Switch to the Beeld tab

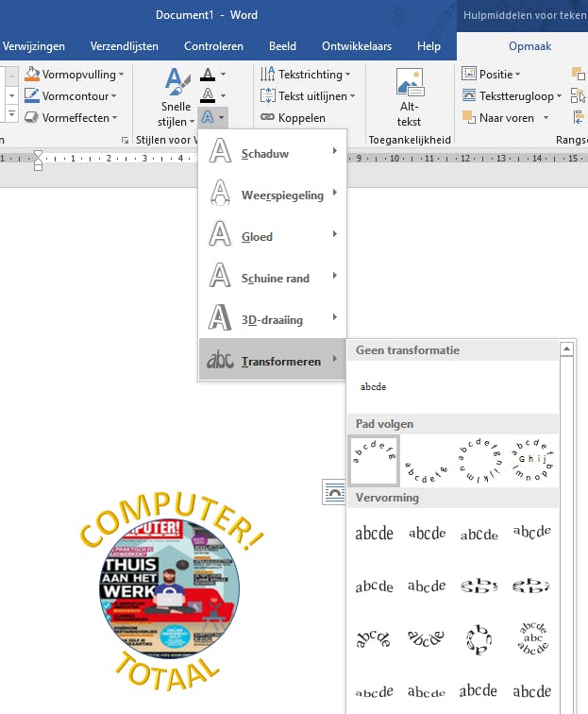282,46
